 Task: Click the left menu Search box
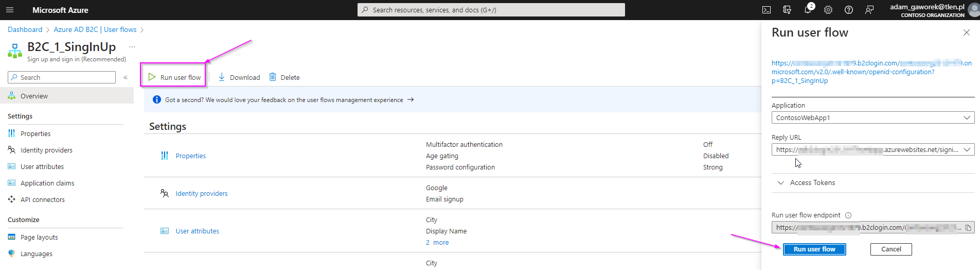62,77
